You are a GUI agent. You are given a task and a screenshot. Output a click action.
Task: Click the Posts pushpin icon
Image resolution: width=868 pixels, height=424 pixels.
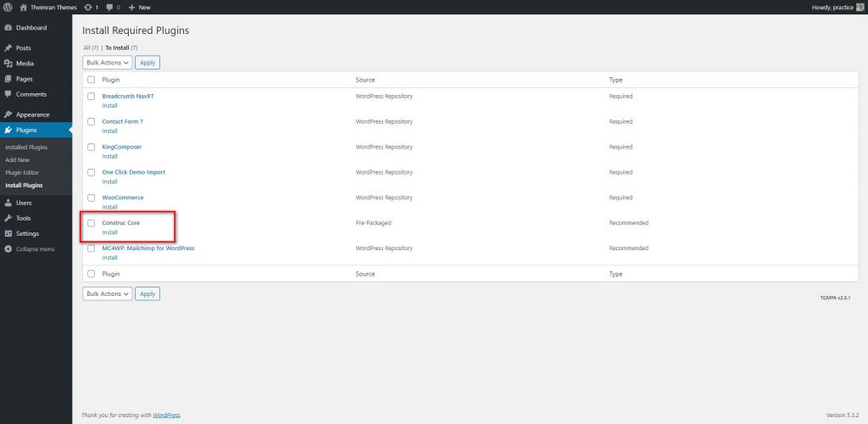pyautogui.click(x=8, y=48)
